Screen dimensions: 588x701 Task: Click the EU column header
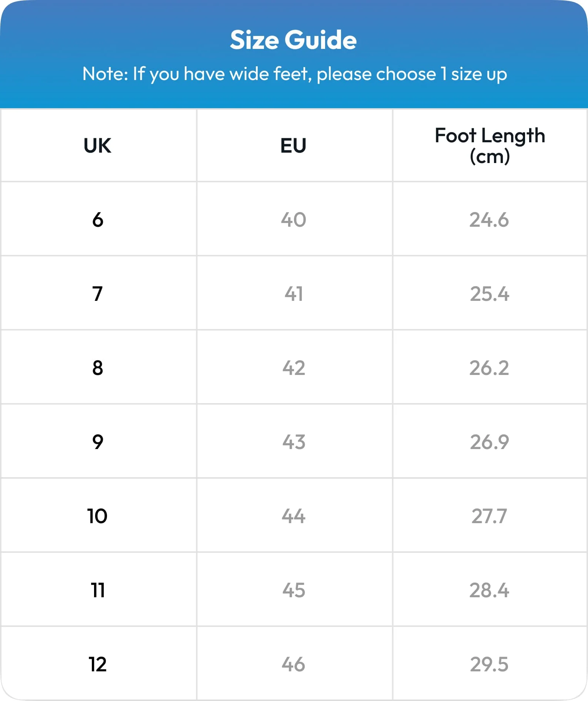293,145
